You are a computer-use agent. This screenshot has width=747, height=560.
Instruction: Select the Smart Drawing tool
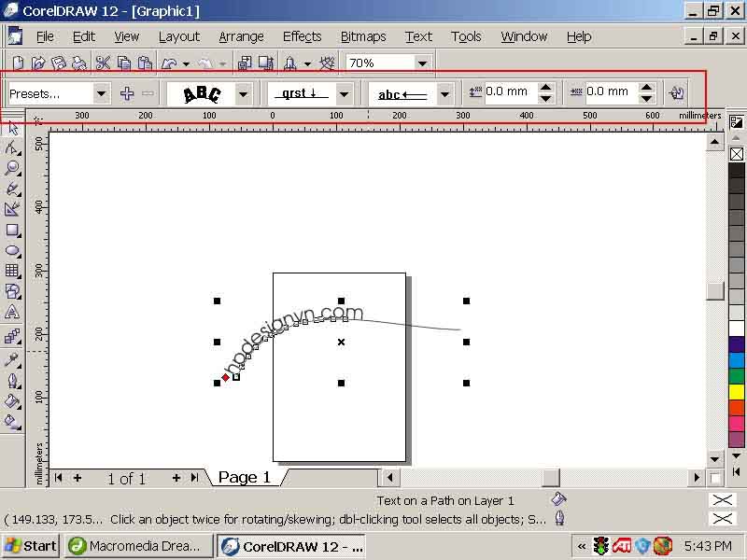(13, 209)
